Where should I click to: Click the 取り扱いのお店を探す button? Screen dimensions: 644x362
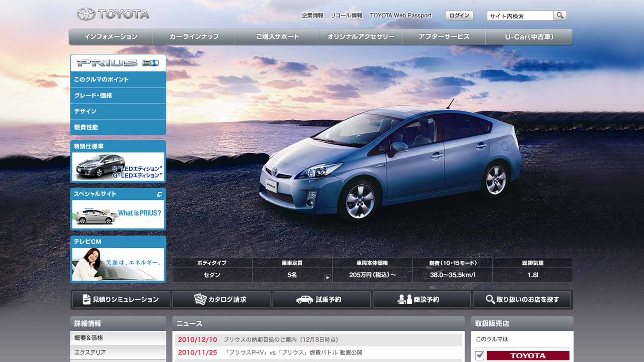[x=522, y=299]
